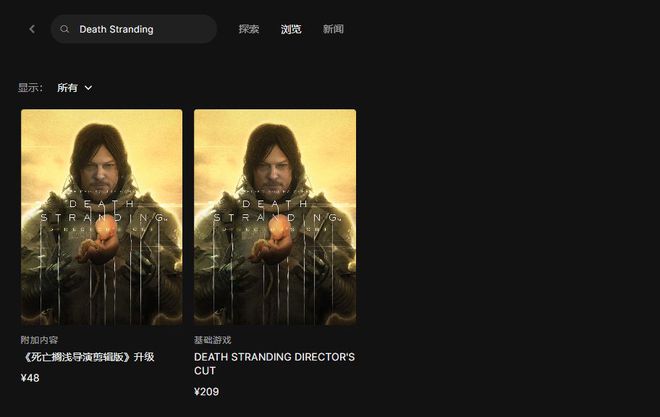
Task: Switch to the 探索 tab
Action: 249,29
